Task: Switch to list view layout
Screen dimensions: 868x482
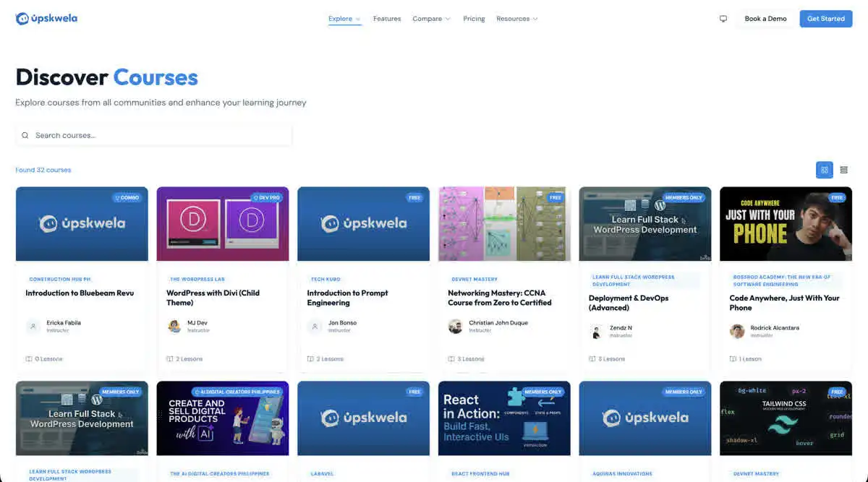Action: (843, 170)
